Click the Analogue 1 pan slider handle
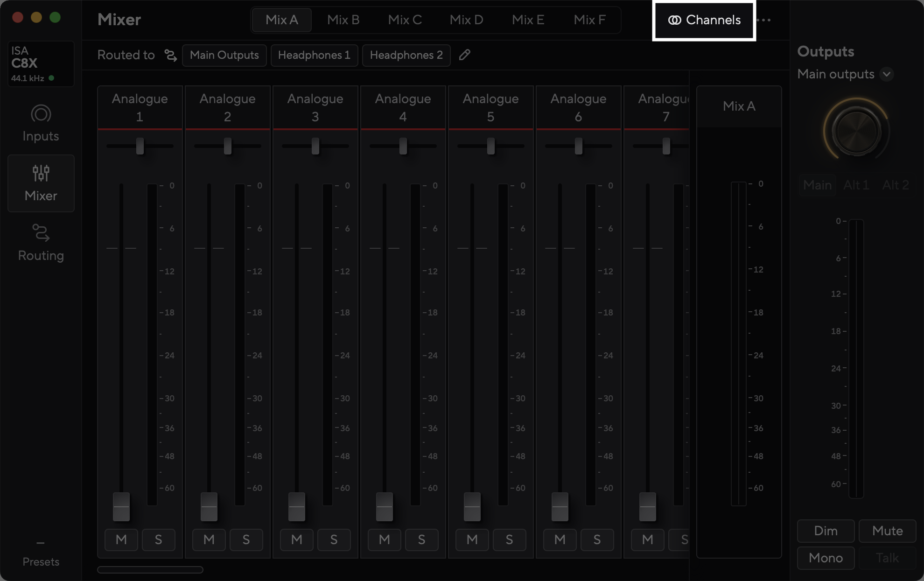 140,146
